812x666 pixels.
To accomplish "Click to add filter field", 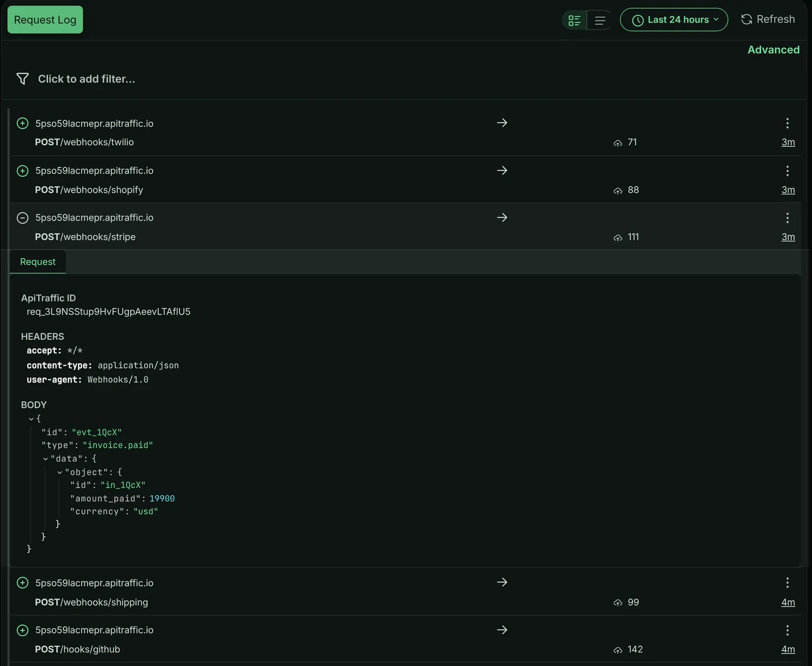I will [86, 79].
